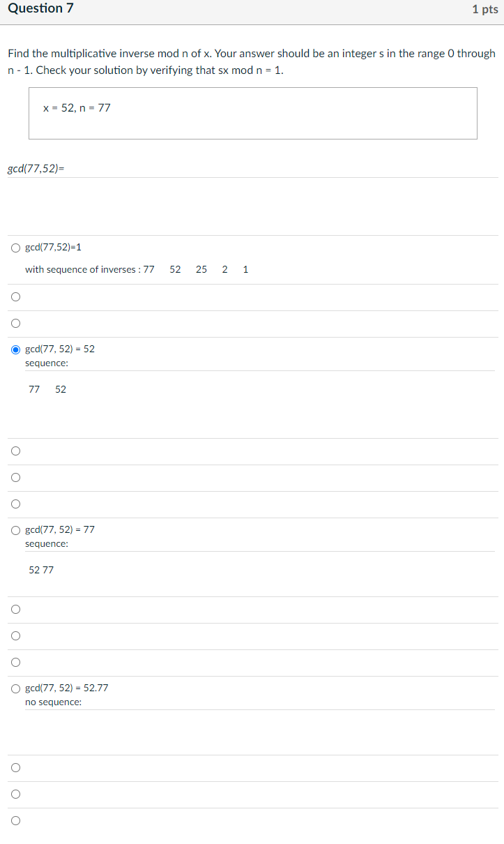Viewport: 504px width, 844px height.
Task: Choose the answer with sequence 52 77
Action: (15, 529)
